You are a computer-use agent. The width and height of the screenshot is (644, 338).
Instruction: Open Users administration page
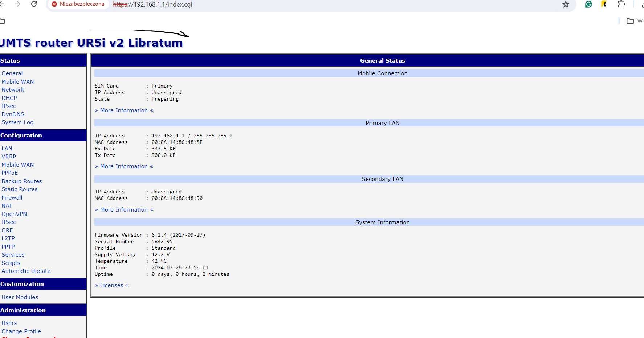(x=9, y=323)
